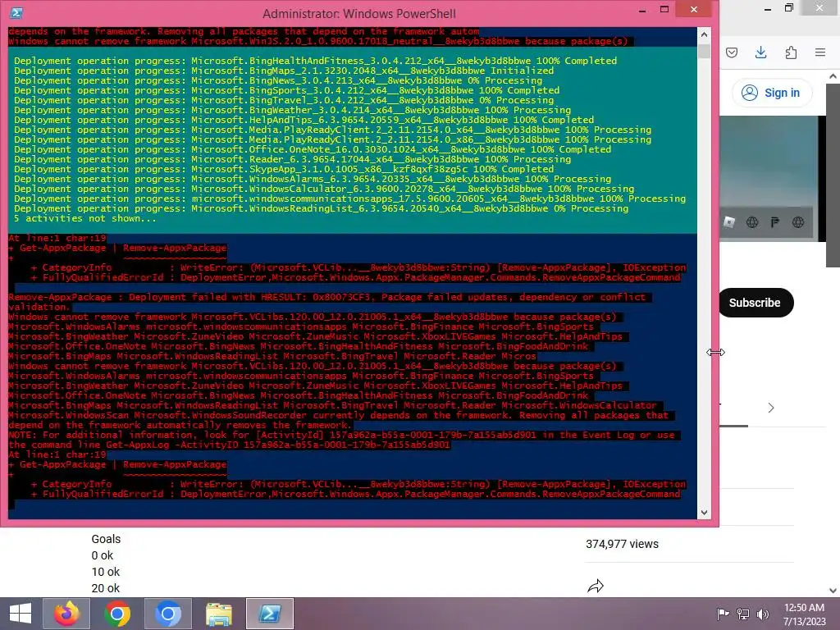Click the Office.OneNote deployment progress line
The image size is (840, 630).
pyautogui.click(x=313, y=149)
